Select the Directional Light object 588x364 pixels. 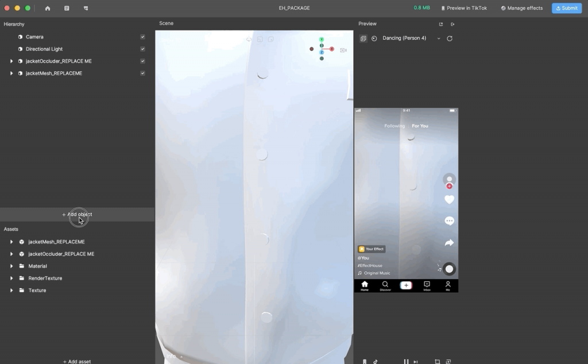(44, 49)
